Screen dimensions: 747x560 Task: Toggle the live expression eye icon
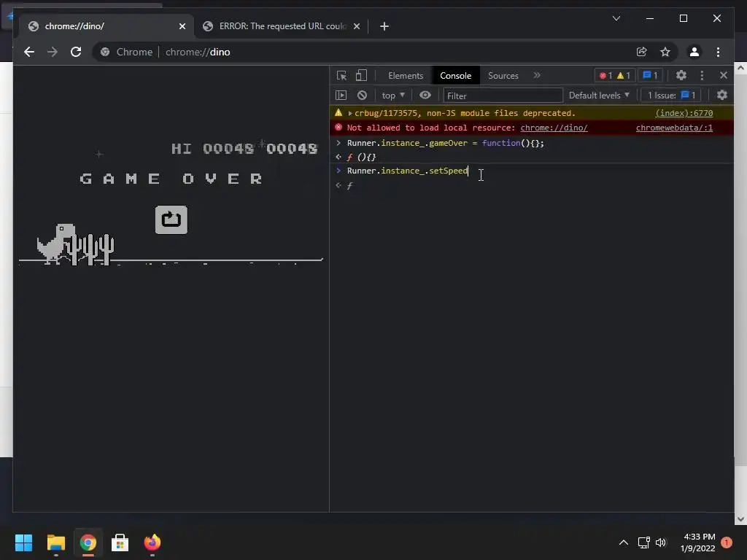425,96
